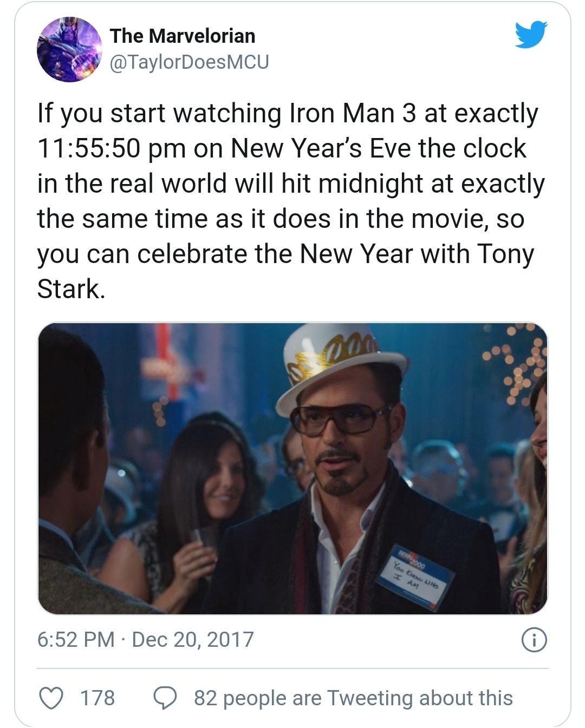Open the embedded party photo
The height and width of the screenshot is (728, 585).
[x=292, y=468]
